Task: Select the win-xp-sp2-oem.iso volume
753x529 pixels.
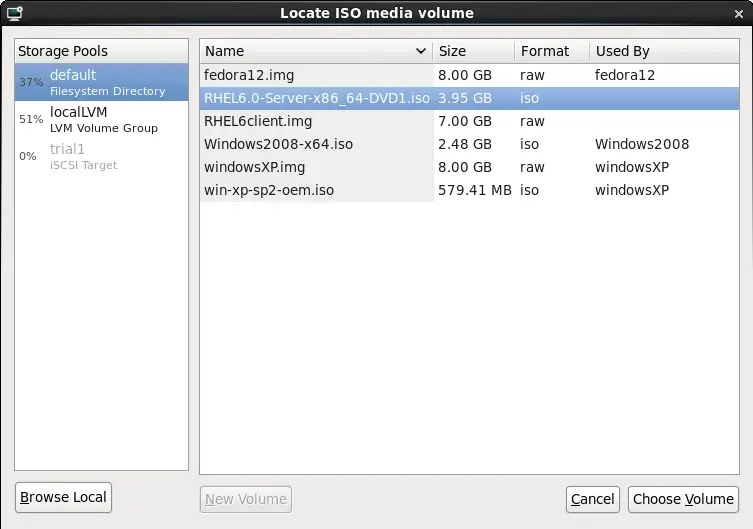Action: tap(269, 190)
